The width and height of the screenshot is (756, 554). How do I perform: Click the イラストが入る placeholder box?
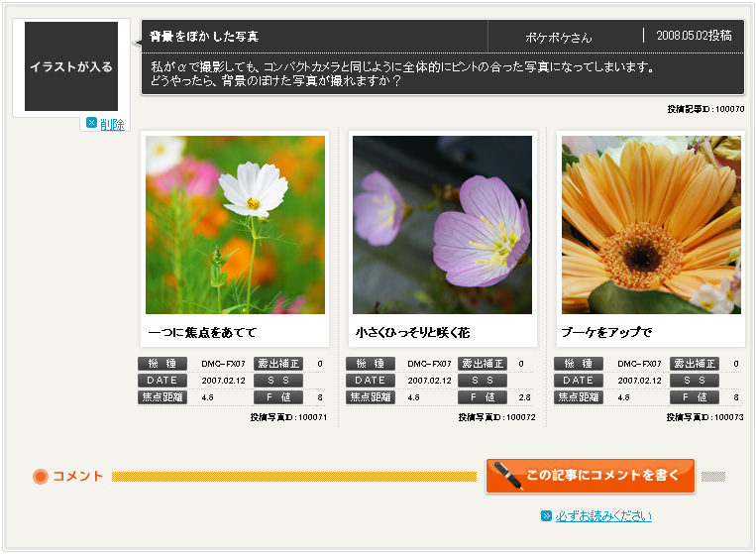coord(71,67)
